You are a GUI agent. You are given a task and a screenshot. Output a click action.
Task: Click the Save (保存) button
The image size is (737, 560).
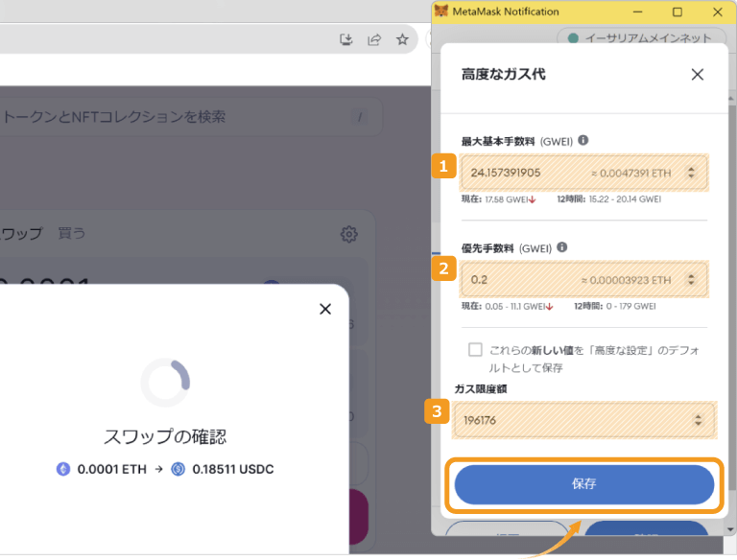[583, 484]
